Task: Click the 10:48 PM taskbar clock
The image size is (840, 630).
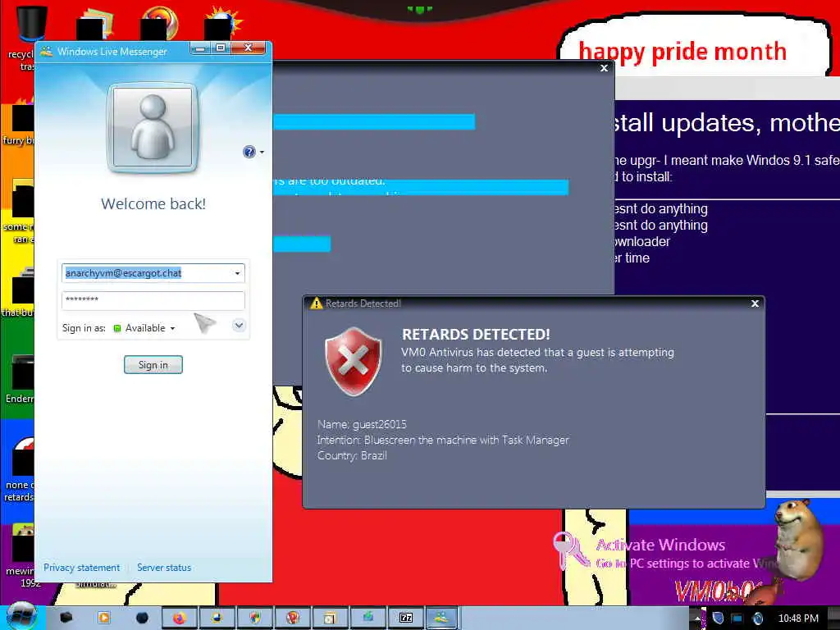Action: click(798, 619)
